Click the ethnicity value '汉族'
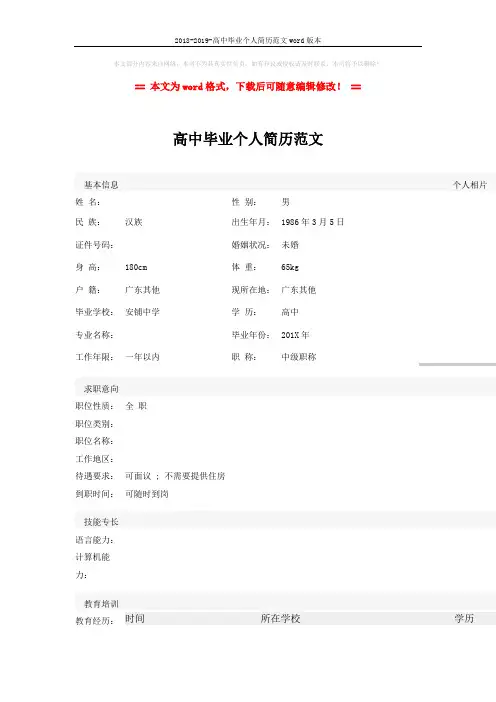The width and height of the screenshot is (496, 702). coord(134,222)
